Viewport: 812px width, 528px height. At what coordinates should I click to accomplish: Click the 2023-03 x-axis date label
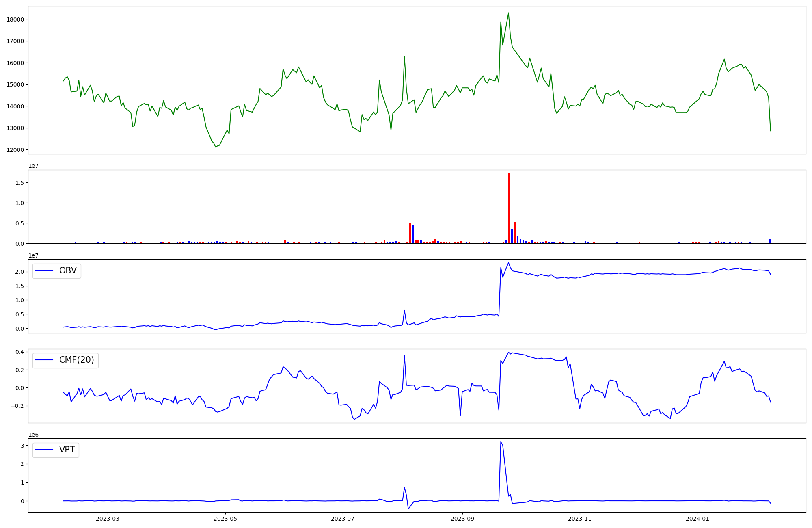pos(108,519)
